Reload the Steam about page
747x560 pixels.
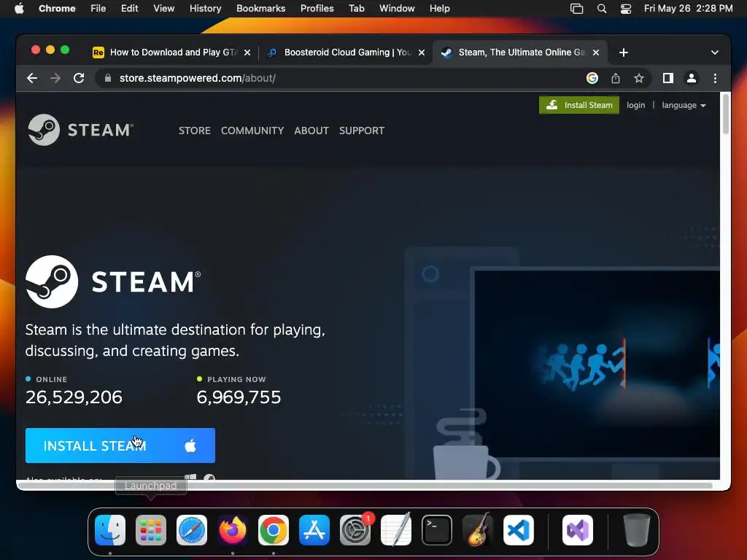coord(79,78)
